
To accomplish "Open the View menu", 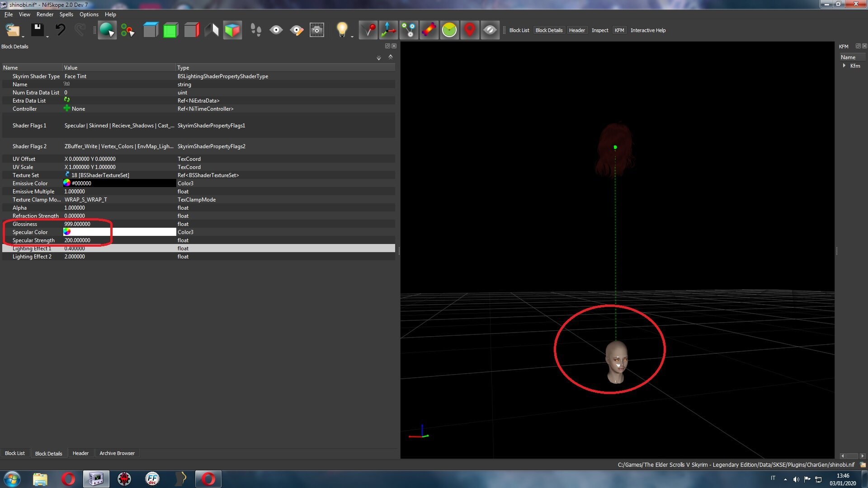I will coord(24,14).
